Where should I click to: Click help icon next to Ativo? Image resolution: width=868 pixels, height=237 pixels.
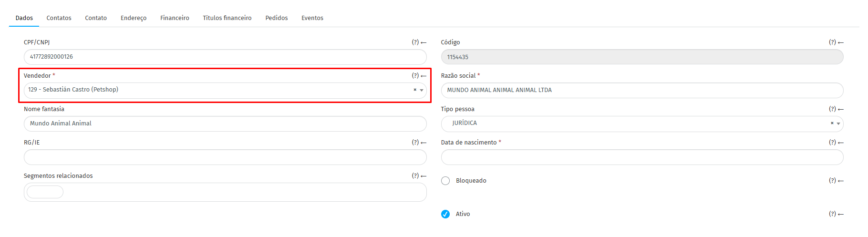[x=832, y=214]
